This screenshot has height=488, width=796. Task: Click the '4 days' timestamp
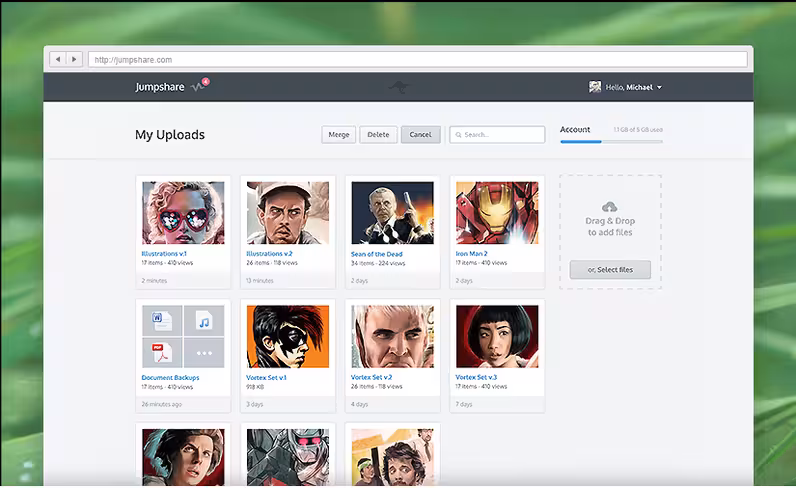(359, 404)
